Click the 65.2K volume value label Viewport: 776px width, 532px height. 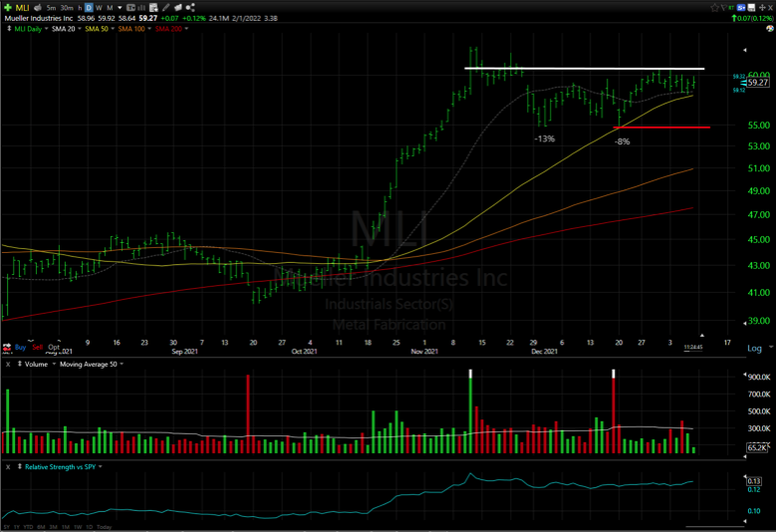click(x=757, y=447)
